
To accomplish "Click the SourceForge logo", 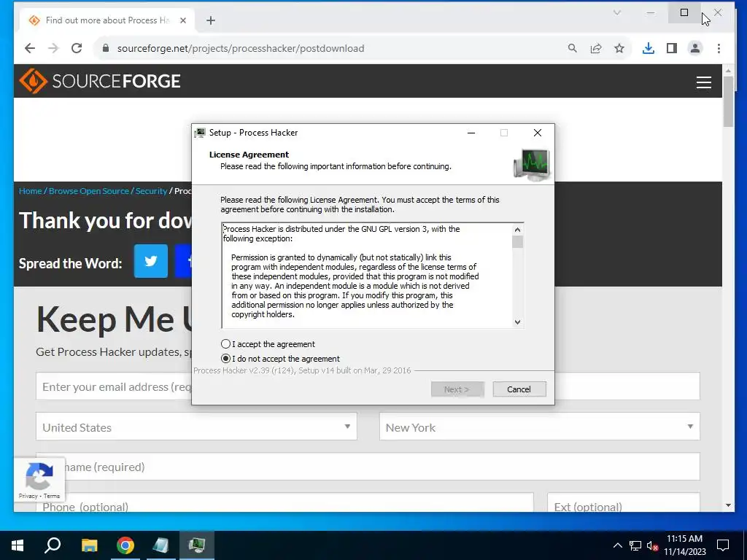I will click(99, 81).
